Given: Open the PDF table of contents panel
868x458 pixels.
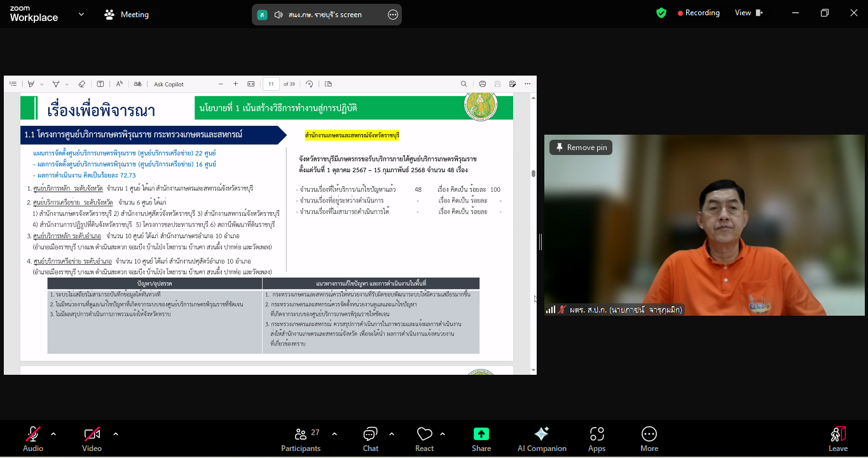Looking at the screenshot, I should point(14,83).
